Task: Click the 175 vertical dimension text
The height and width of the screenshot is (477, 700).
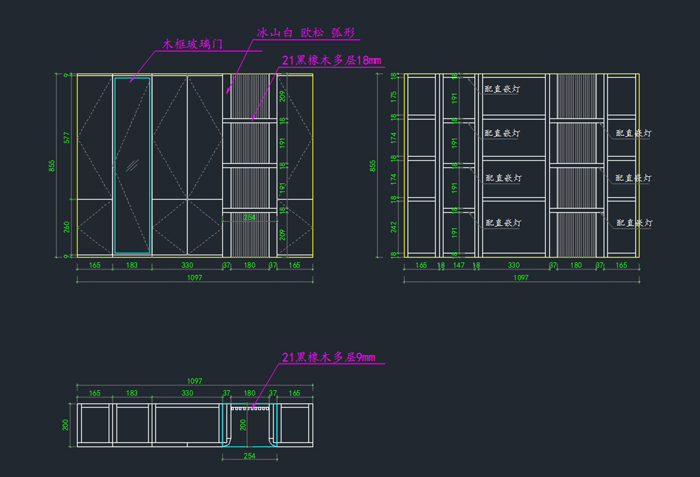Action: tap(396, 96)
